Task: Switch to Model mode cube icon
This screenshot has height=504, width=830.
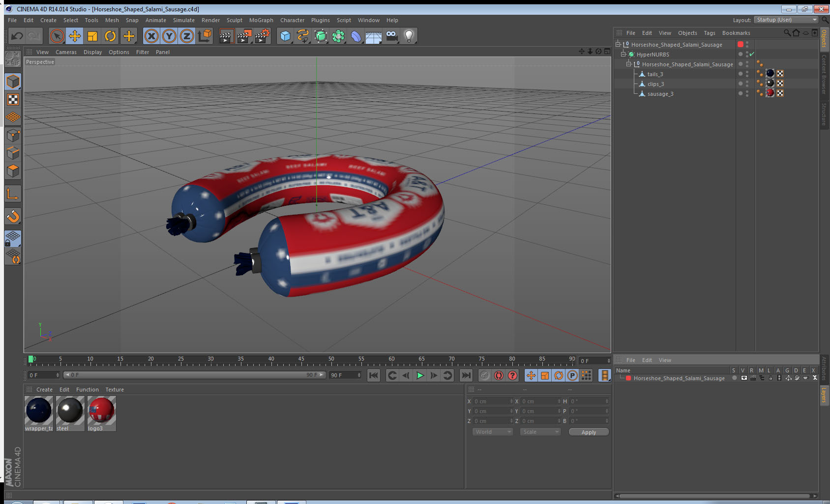Action: click(x=13, y=82)
